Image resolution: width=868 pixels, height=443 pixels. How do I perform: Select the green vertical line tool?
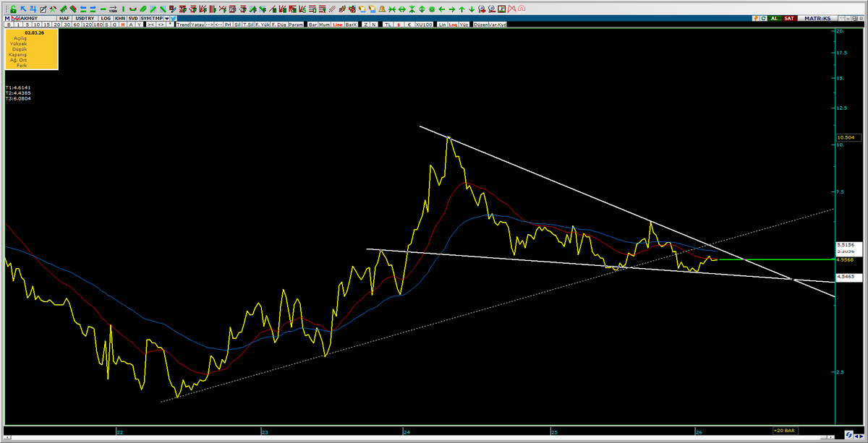click(123, 9)
